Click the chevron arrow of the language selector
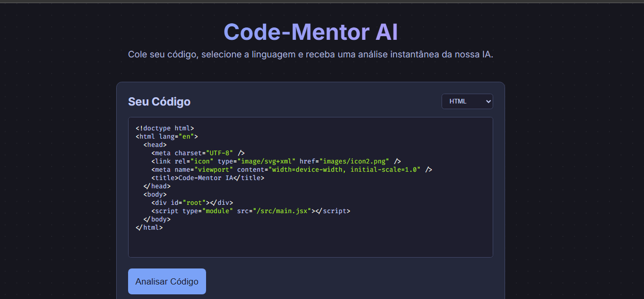 489,101
